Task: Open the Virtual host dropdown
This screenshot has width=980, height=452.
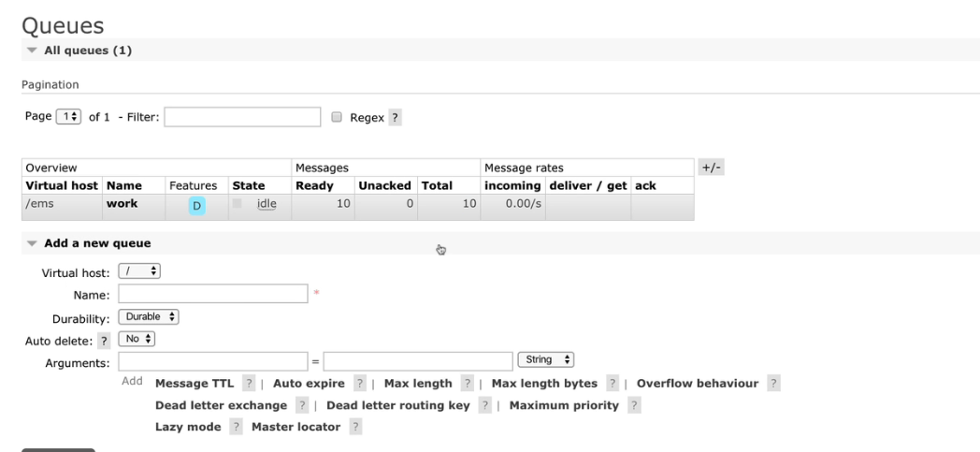Action: (139, 271)
